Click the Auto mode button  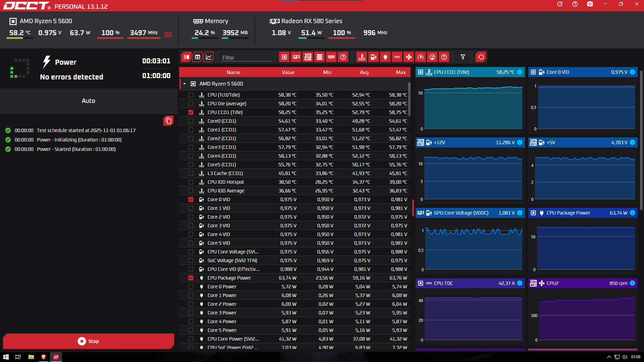[89, 101]
